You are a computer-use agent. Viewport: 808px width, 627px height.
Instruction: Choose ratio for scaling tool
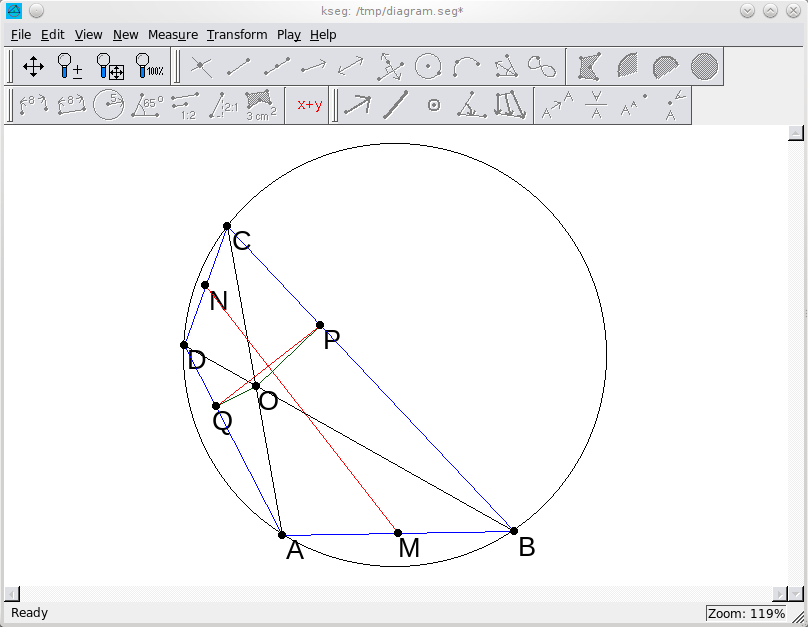click(x=510, y=105)
